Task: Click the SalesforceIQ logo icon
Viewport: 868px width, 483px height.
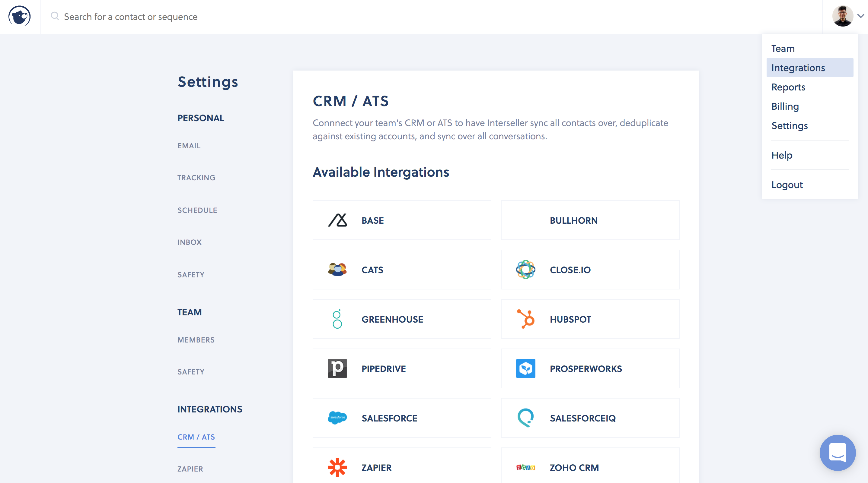Action: pos(526,418)
